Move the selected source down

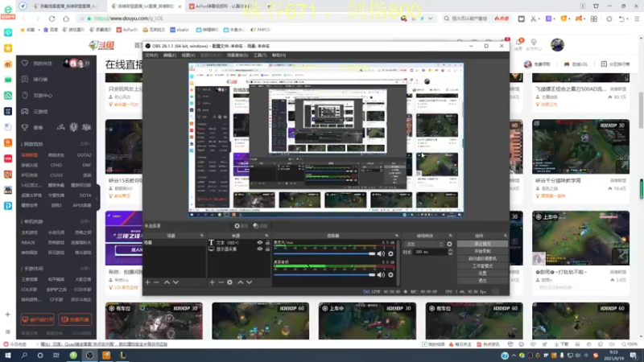pos(250,282)
